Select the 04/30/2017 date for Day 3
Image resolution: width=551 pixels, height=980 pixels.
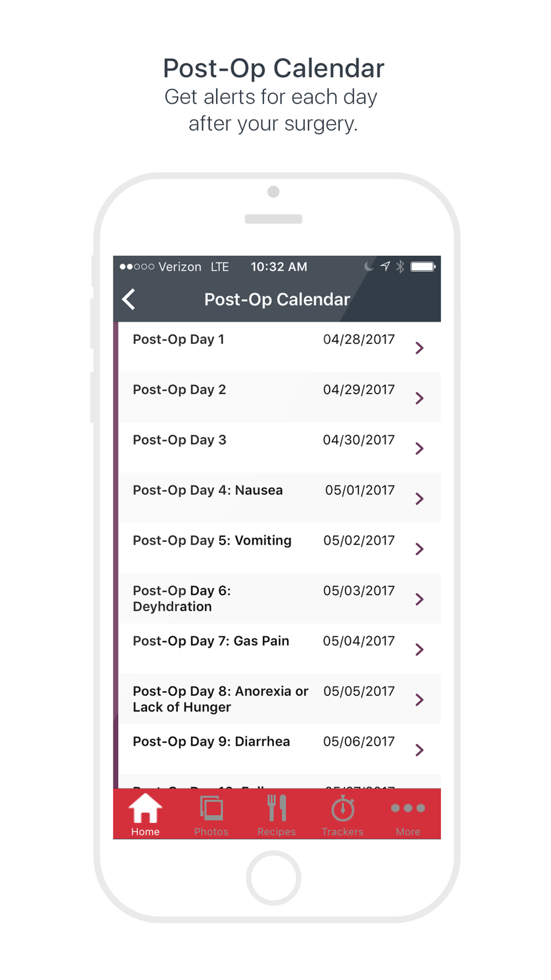tap(359, 440)
